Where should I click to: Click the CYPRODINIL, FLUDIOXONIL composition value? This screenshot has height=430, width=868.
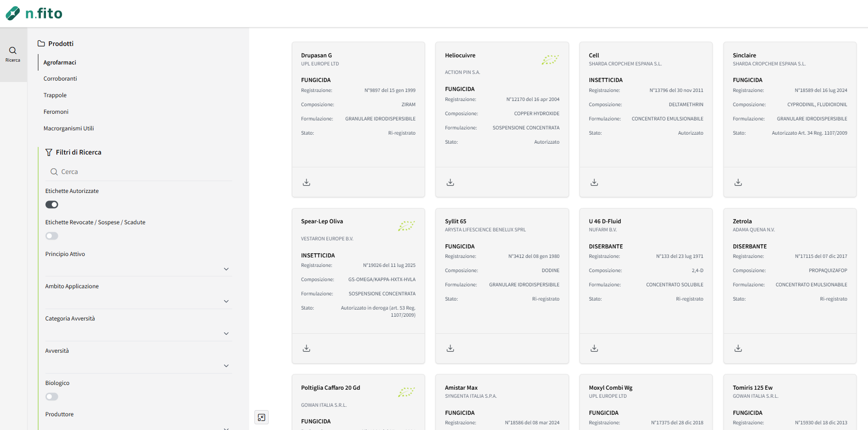click(x=817, y=105)
